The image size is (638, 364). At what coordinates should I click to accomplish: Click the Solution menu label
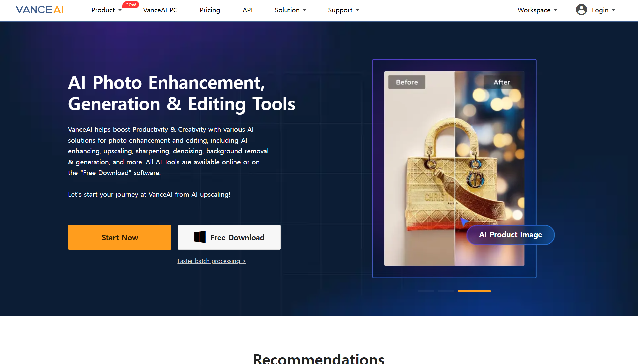tap(287, 10)
